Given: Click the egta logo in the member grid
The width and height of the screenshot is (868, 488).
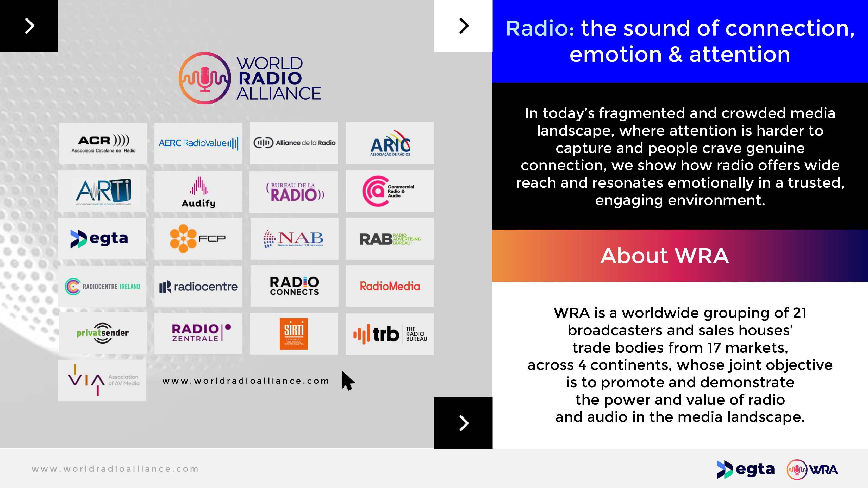Looking at the screenshot, I should 102,239.
